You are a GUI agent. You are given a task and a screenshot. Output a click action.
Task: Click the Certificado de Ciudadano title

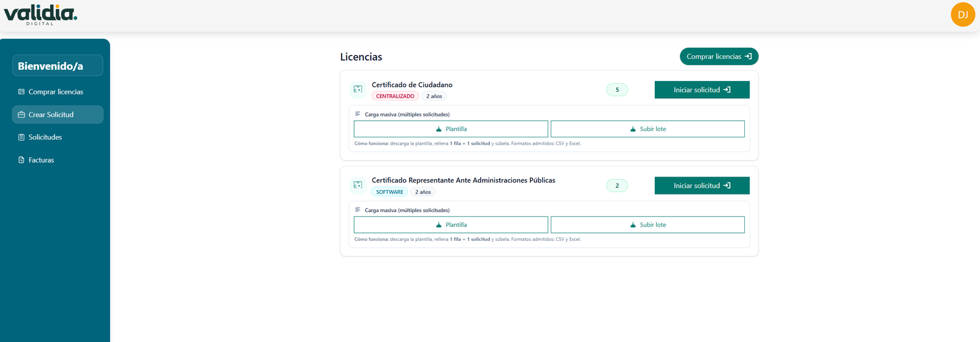(x=412, y=85)
